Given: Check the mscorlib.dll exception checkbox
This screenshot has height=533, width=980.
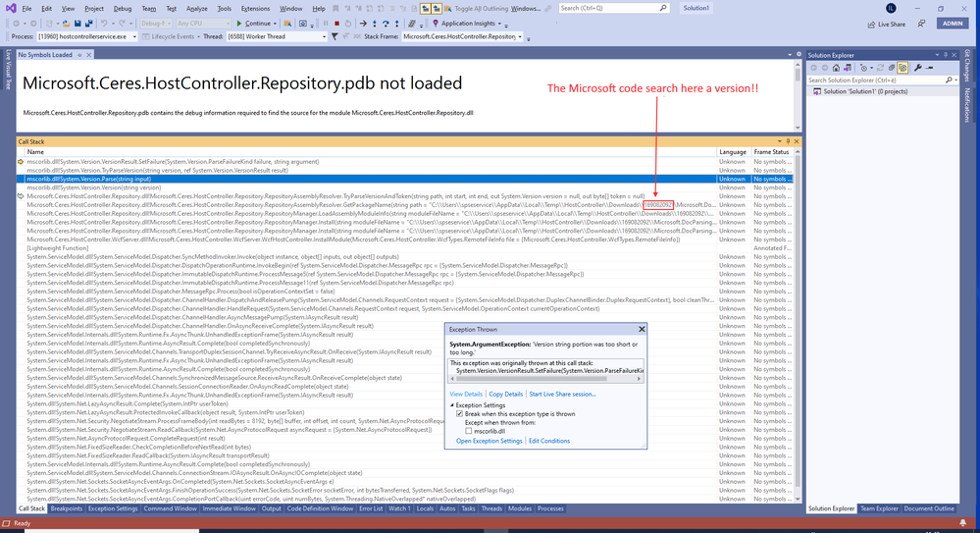Looking at the screenshot, I should (x=468, y=431).
